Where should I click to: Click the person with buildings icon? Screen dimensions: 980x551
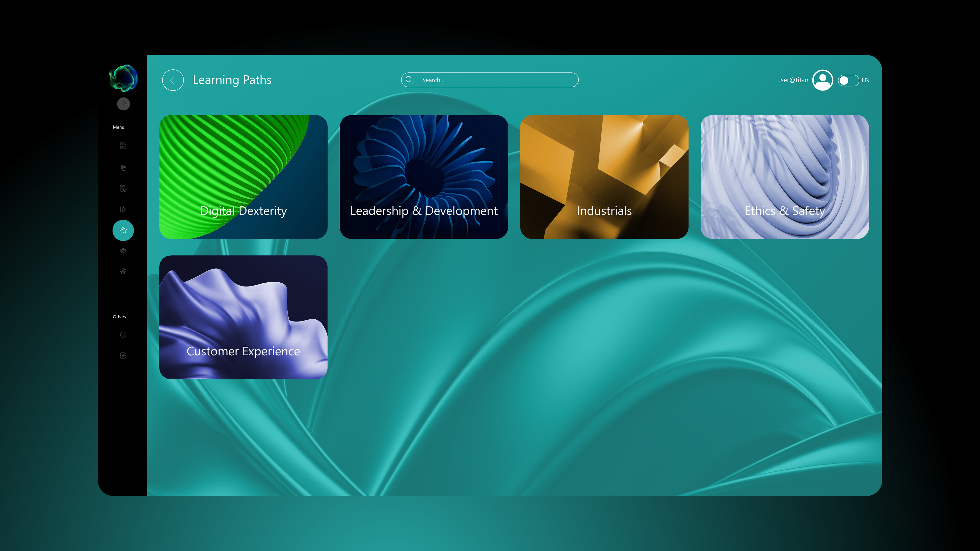point(123,209)
